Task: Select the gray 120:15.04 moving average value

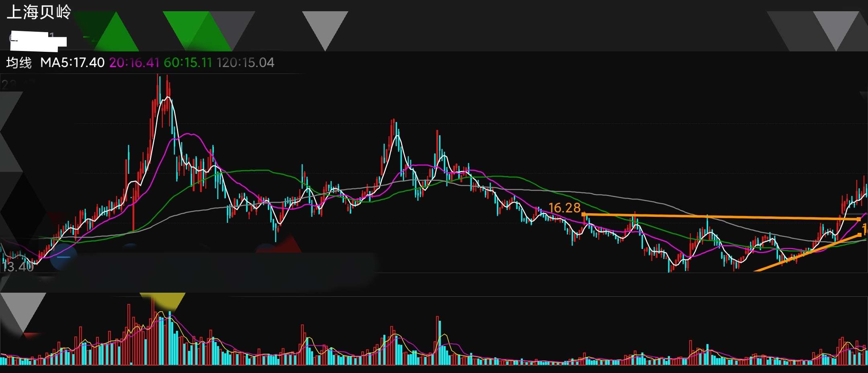Action: click(246, 63)
